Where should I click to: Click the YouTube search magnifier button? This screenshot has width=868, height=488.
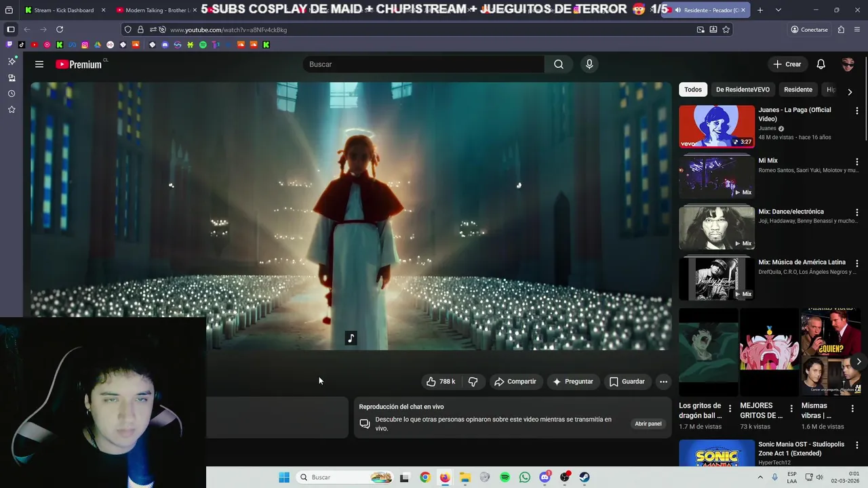point(558,64)
